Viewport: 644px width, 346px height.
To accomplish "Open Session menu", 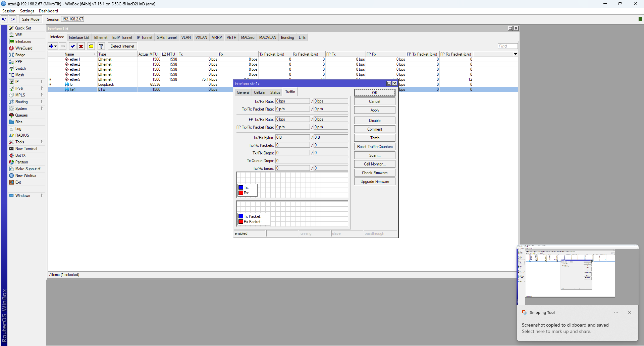I will (x=9, y=11).
